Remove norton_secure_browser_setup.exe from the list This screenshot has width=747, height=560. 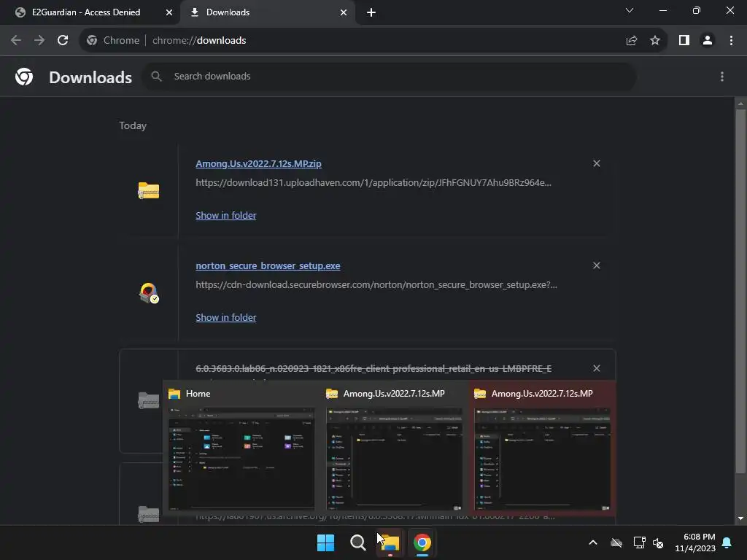pos(597,265)
